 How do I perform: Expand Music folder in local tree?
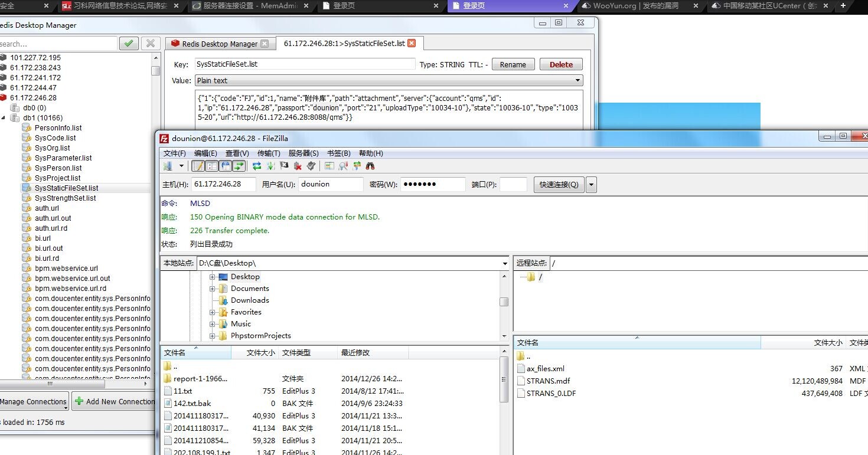(x=212, y=324)
